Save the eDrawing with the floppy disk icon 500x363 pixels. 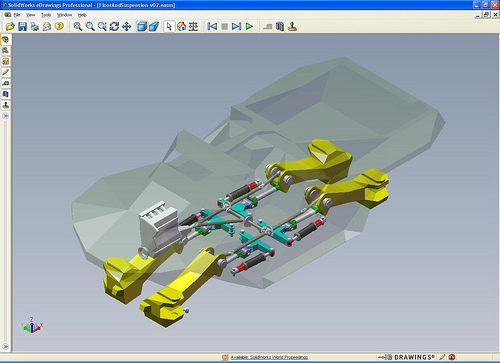coord(22,26)
